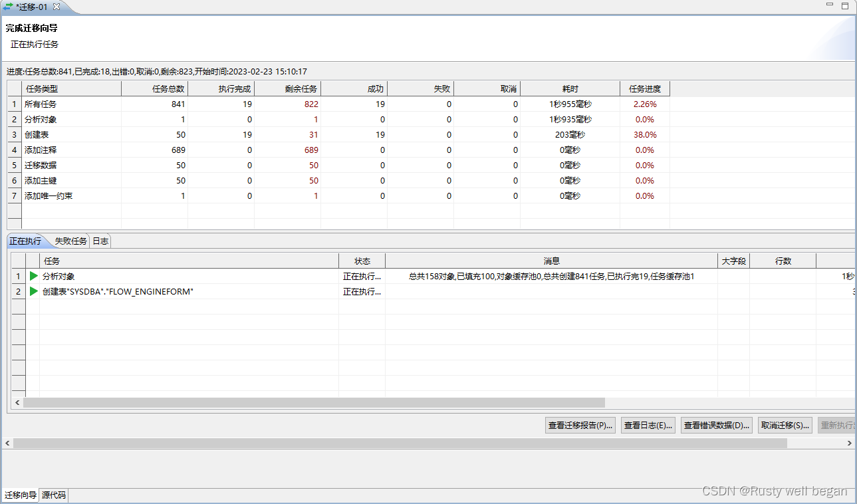Viewport: 857px width, 504px height.
Task: Click the running tasks horizontal scrollbar thumb
Action: click(x=314, y=403)
